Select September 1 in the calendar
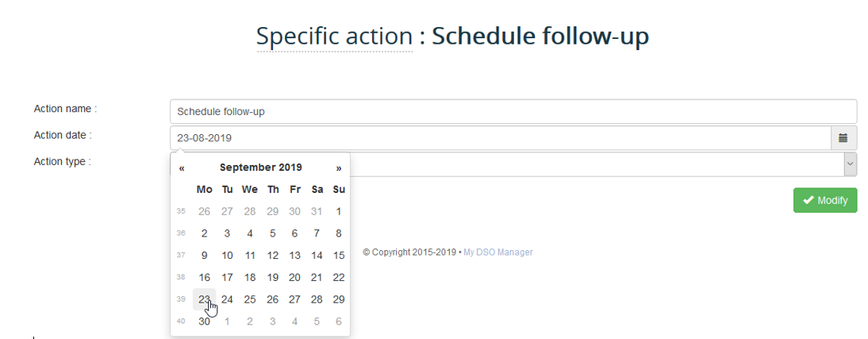This screenshot has height=339, width=868. 339,211
